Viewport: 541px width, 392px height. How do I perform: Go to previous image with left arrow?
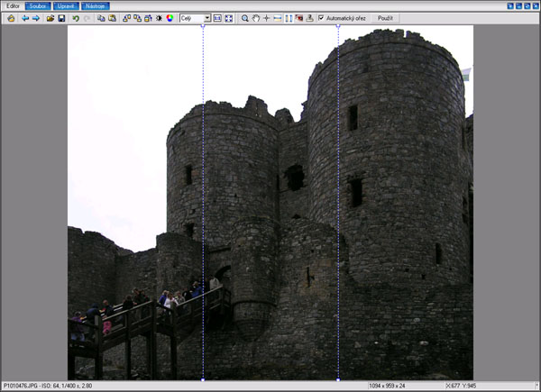pyautogui.click(x=25, y=18)
